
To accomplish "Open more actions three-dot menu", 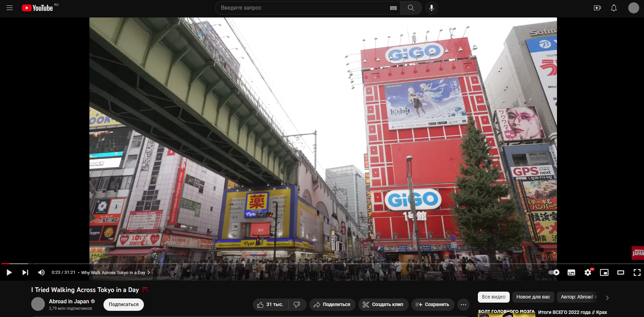I will point(463,305).
